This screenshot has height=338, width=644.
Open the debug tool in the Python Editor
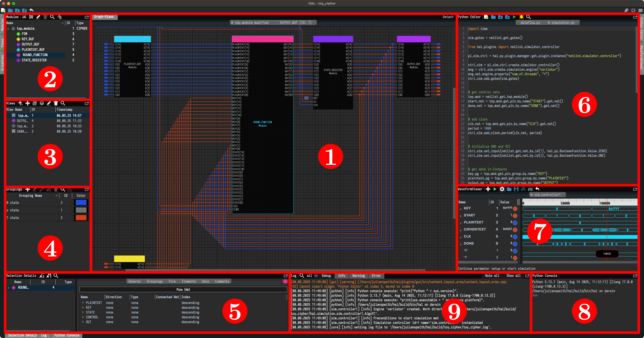521,17
